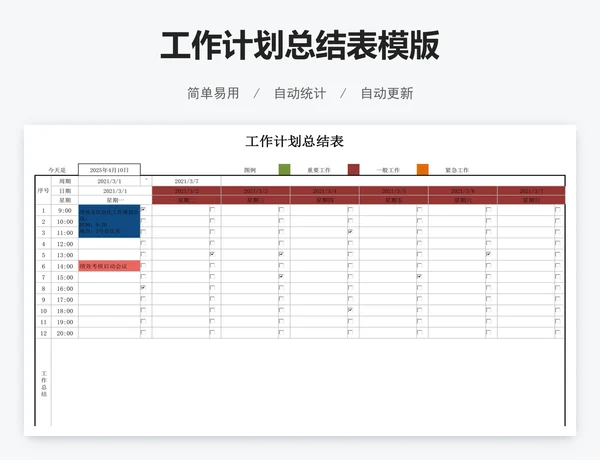The image size is (600, 460).
Task: Uncheck the 15:00 checkbox under 2021/3/3
Action: point(282,276)
